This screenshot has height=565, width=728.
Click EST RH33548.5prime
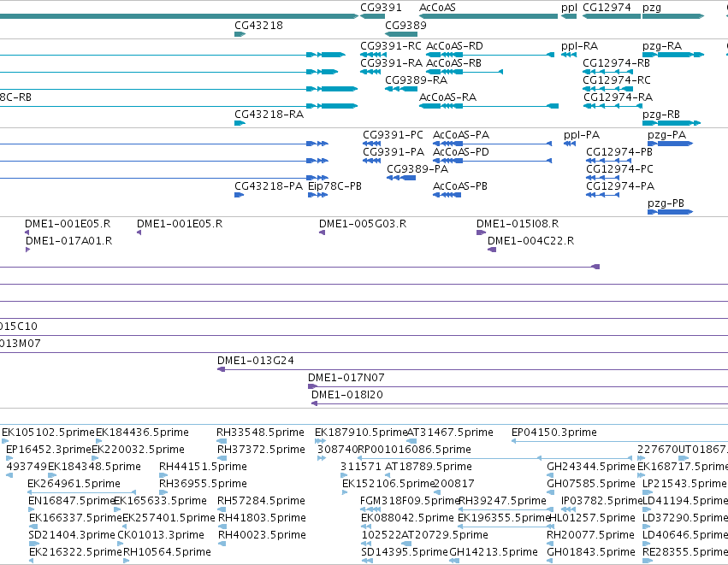click(x=222, y=441)
